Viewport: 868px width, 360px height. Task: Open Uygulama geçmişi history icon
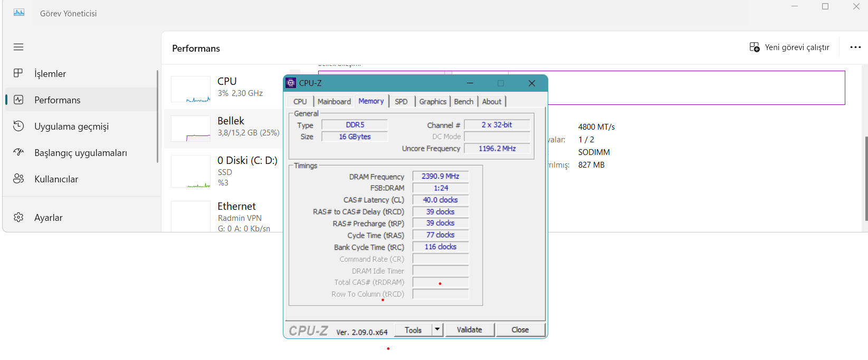click(18, 126)
